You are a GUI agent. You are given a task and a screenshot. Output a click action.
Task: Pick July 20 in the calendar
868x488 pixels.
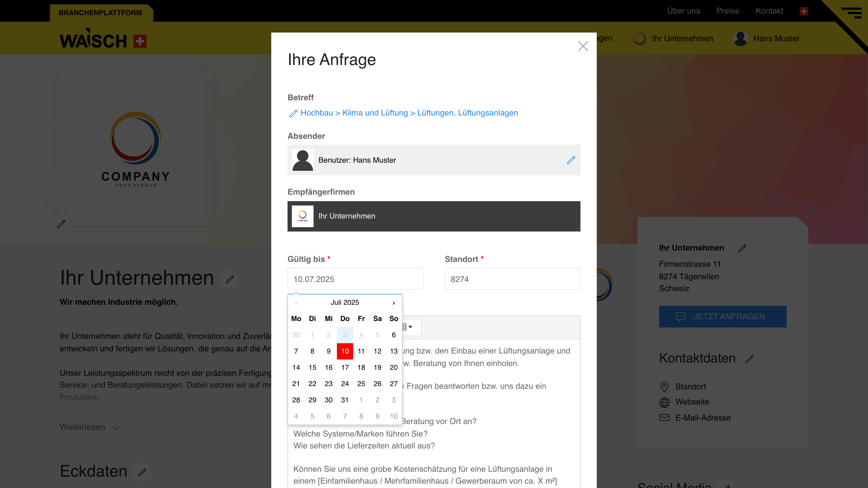coord(394,367)
